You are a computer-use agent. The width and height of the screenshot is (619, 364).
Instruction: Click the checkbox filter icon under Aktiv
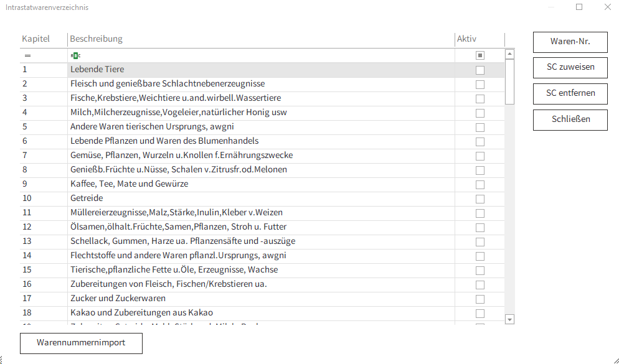coord(480,55)
